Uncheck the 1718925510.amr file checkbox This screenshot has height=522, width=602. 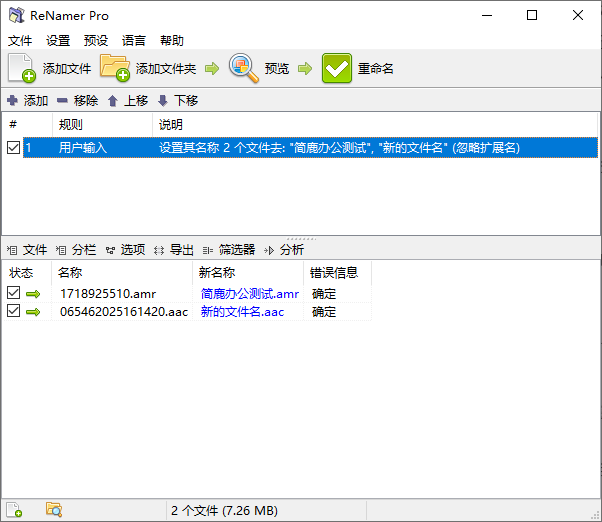(x=13, y=292)
